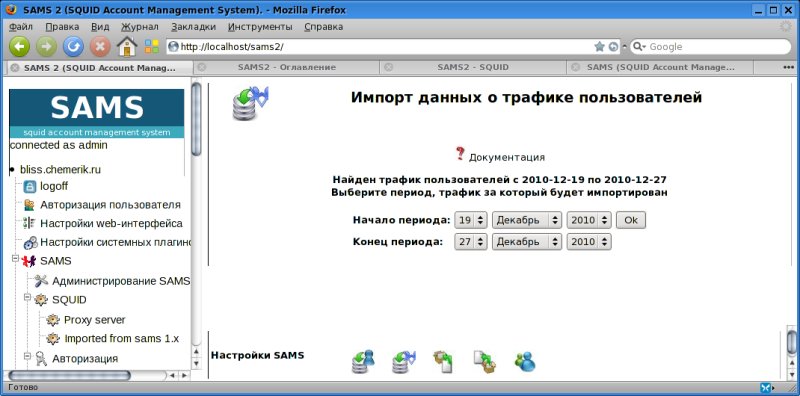Switch to the SAMS (SQUID Account Manage... tab
Viewport: 800px width, 396px height.
pos(660,67)
